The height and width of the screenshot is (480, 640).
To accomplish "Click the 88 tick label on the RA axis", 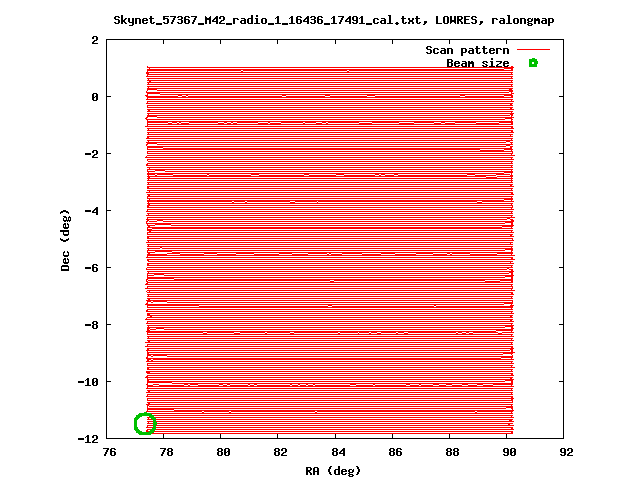I will coord(452,452).
